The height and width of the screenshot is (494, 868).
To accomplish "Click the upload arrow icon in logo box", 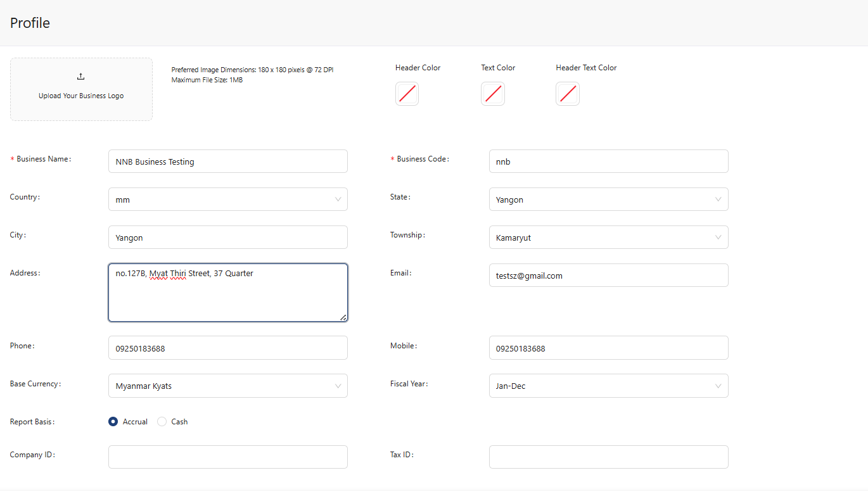I will (x=80, y=75).
